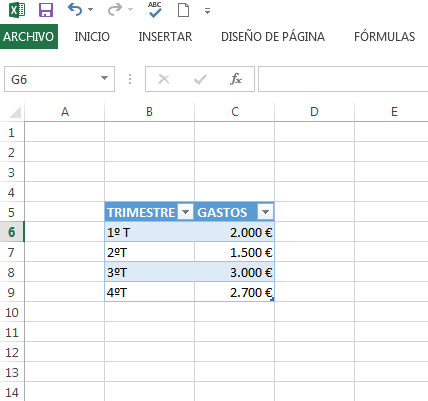Click the formula bar cancel X
Screen dimensions: 428x401
click(x=164, y=79)
